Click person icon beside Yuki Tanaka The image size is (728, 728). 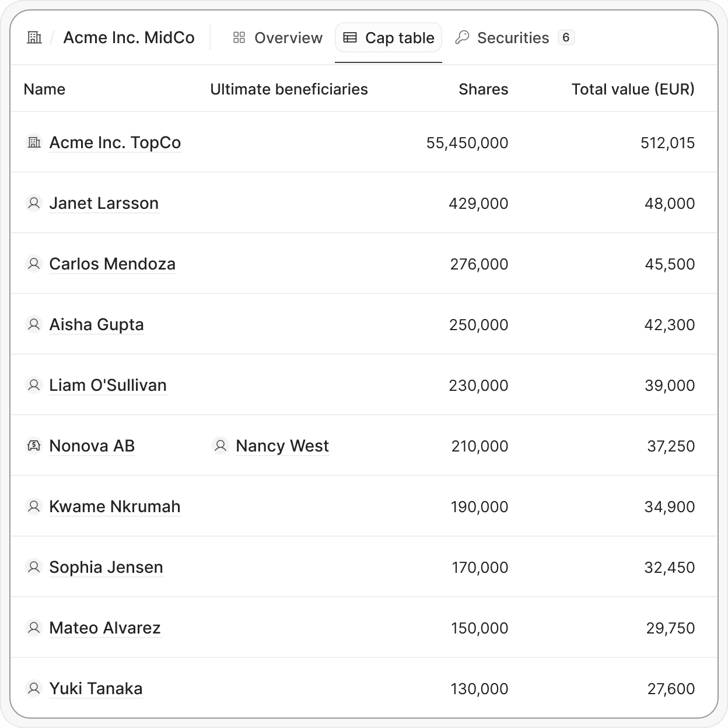(x=34, y=688)
